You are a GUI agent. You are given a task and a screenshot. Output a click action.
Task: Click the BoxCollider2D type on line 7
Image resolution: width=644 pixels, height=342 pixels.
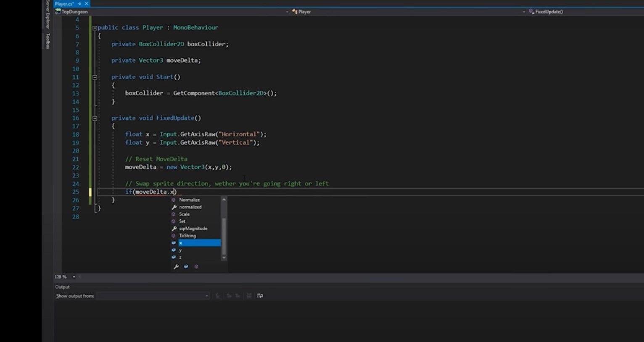[161, 44]
